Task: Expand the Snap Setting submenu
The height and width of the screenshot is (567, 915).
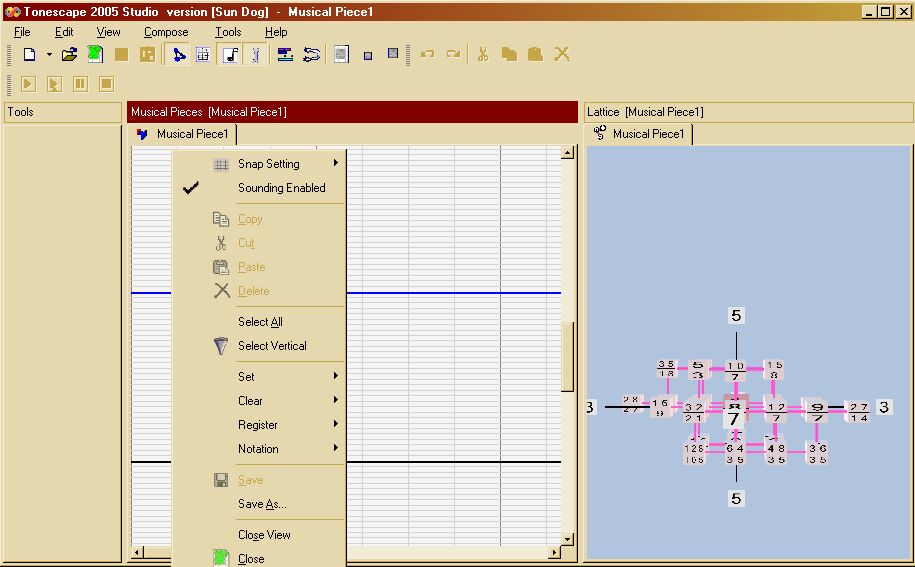Action: tap(259, 164)
